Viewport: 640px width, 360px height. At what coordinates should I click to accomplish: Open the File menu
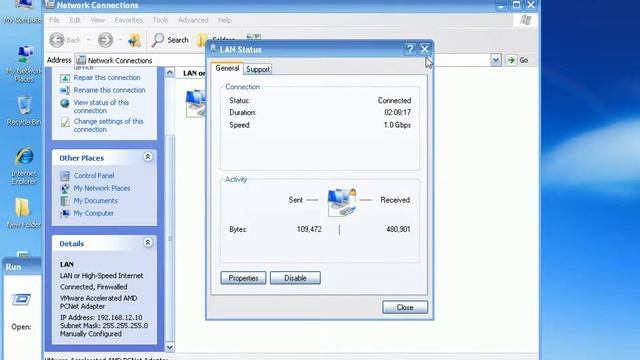click(x=54, y=20)
